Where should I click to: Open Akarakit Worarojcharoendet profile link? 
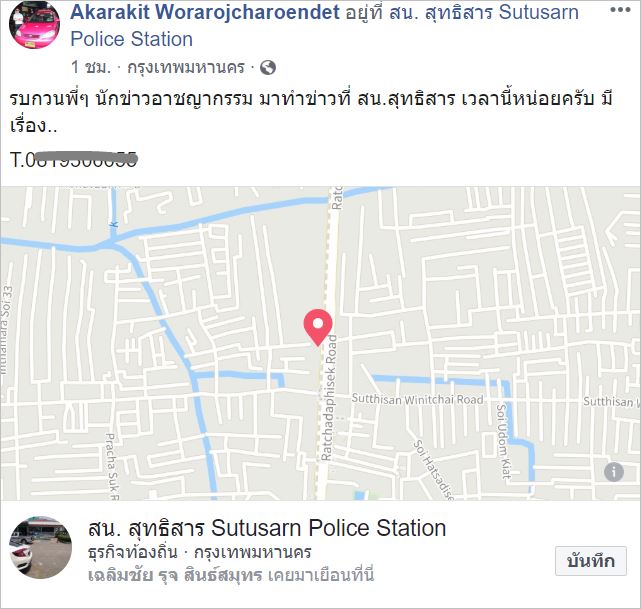(x=205, y=12)
